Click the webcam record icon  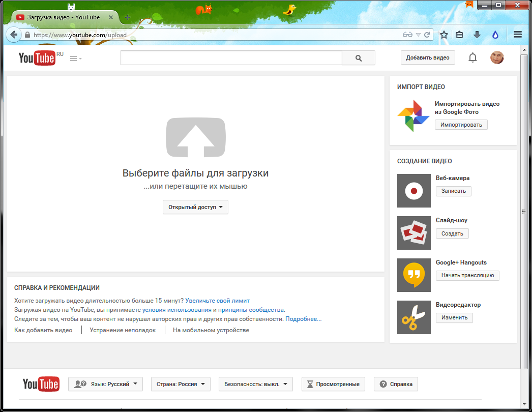[x=414, y=191]
